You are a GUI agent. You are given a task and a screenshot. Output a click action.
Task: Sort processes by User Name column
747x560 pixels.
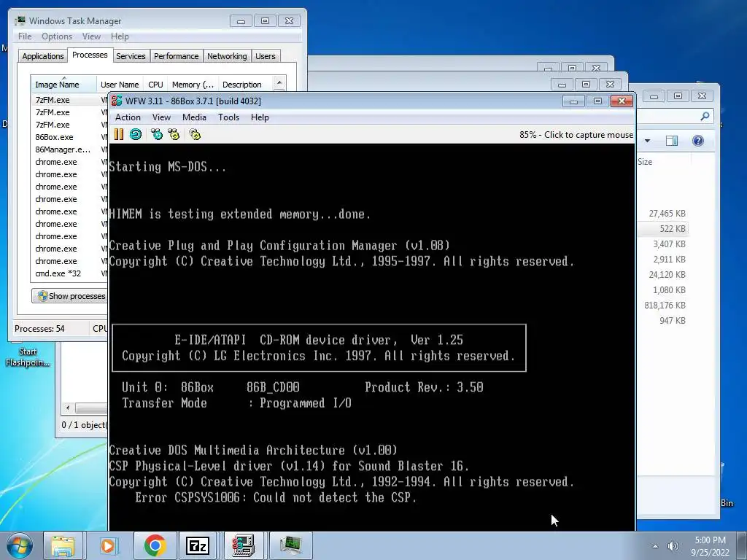click(120, 85)
